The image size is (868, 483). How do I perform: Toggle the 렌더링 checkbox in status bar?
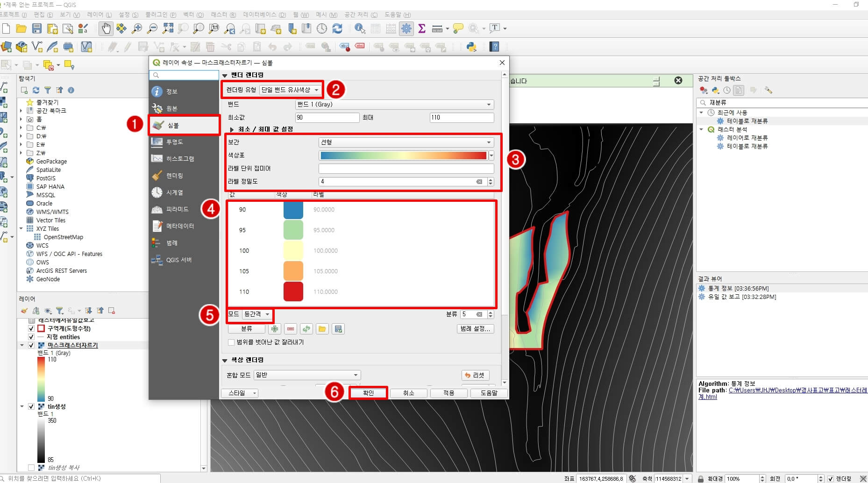831,479
